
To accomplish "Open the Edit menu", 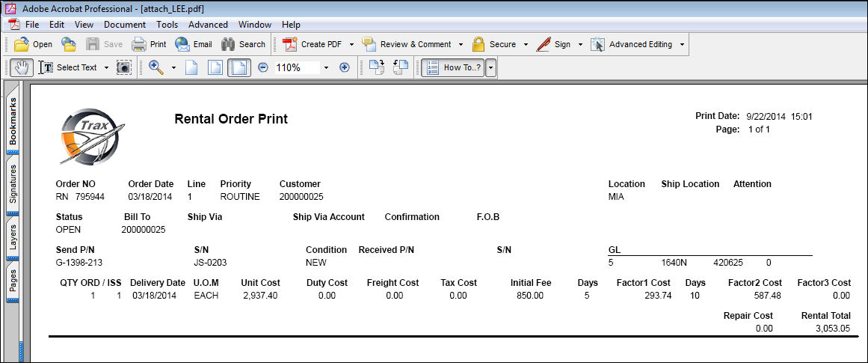I will (57, 25).
